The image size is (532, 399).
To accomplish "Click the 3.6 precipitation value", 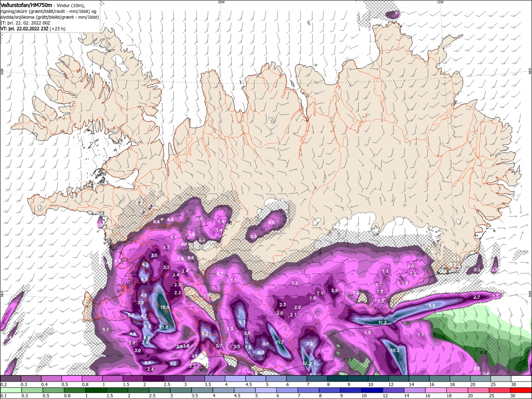I will 195,356.
